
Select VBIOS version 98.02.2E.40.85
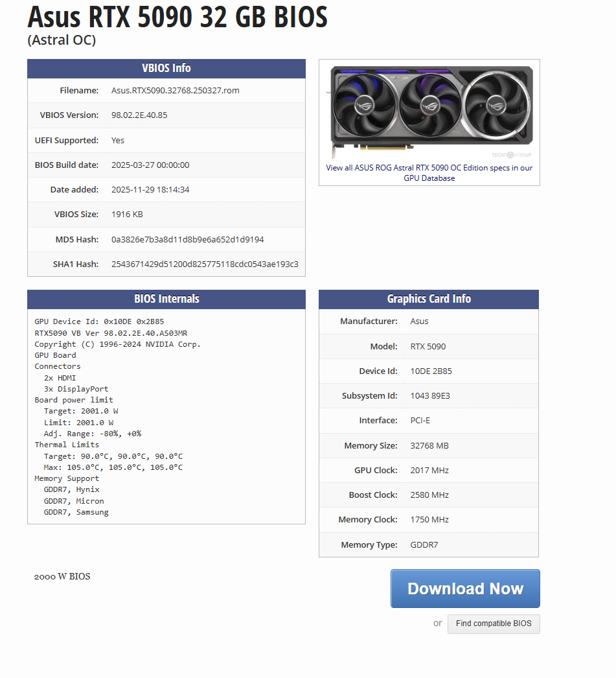tap(139, 115)
